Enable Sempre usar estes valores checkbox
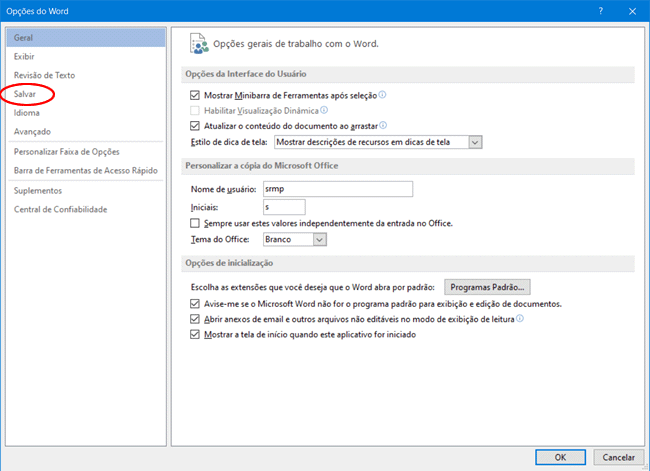Screen dimensions: 650x471 coord(195,223)
